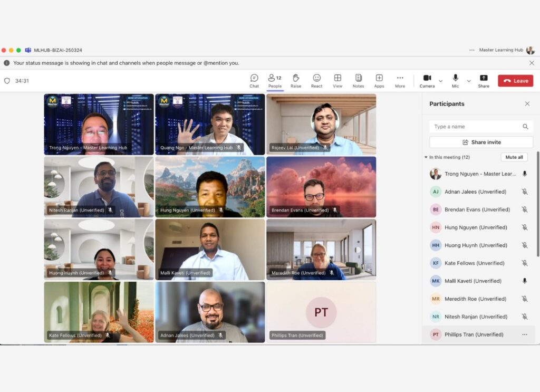The image size is (540, 392).
Task: Select Meredith Roe video tile
Action: click(x=321, y=250)
